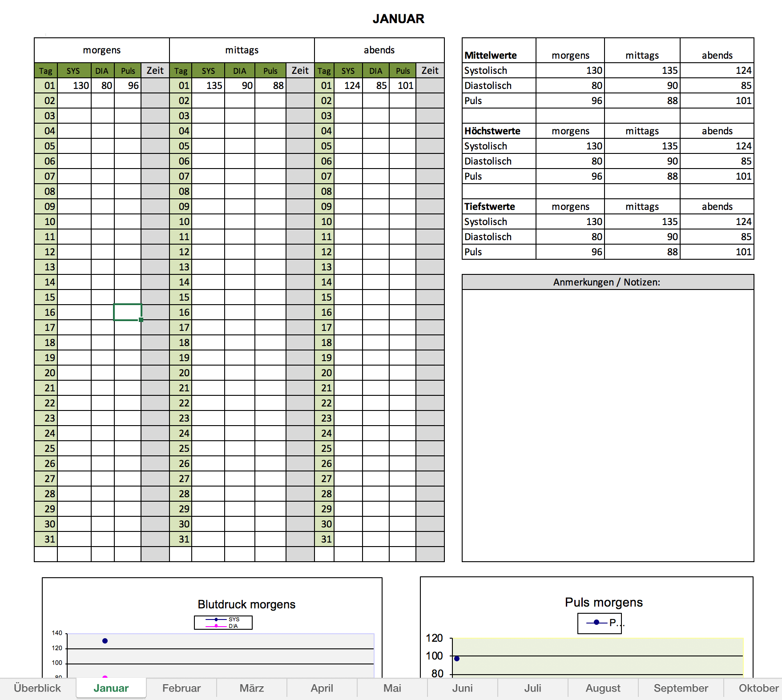Switch to the April sheet tab
The height and width of the screenshot is (700, 782).
322,688
